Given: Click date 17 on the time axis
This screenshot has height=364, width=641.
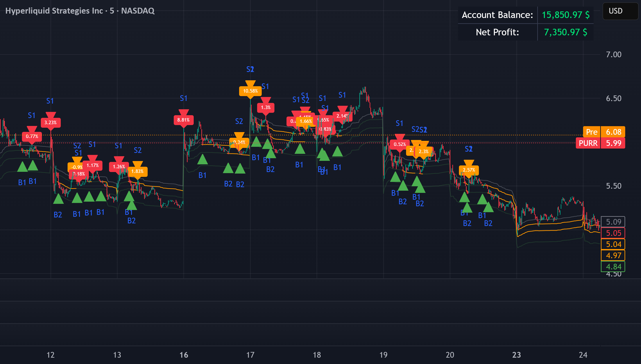Looking at the screenshot, I should [250, 355].
